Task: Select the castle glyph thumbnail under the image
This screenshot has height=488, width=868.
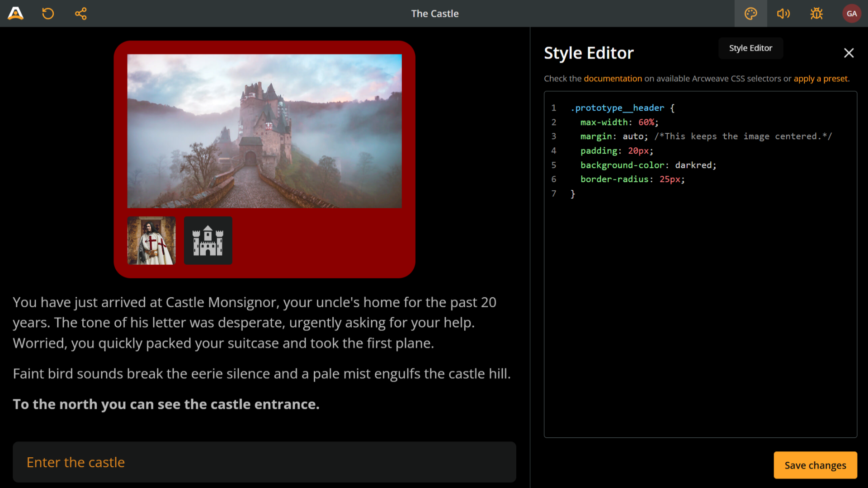Action: (208, 240)
